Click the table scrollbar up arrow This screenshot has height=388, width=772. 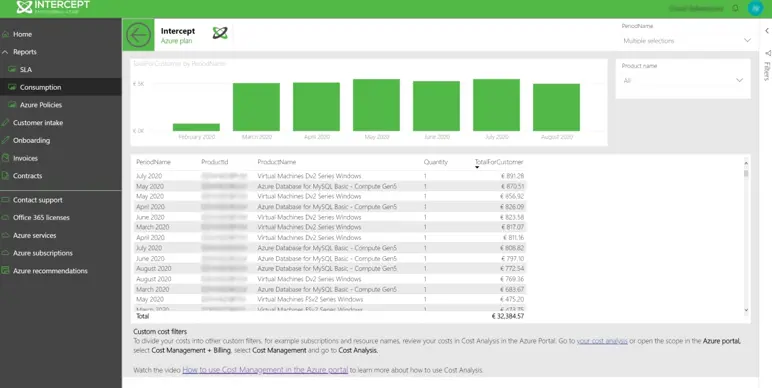[x=746, y=162]
